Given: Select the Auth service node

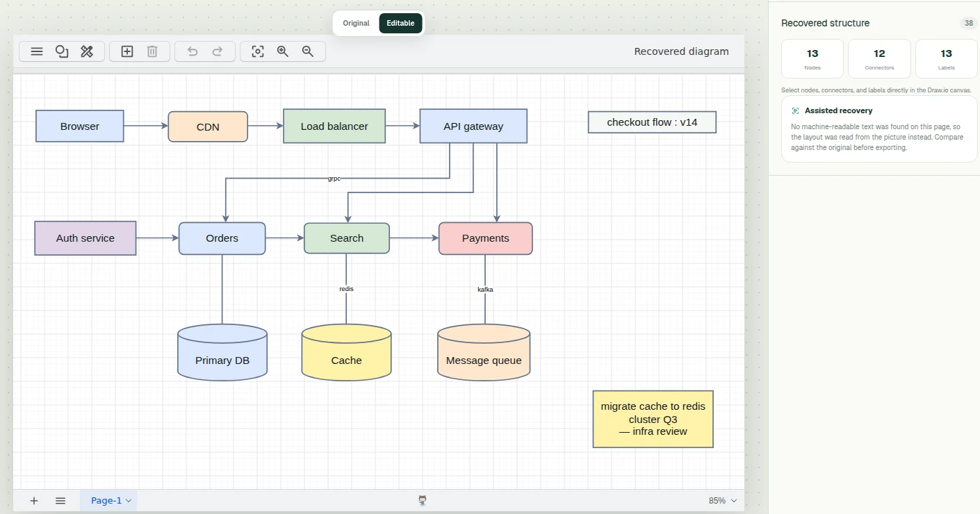Looking at the screenshot, I should coord(85,238).
